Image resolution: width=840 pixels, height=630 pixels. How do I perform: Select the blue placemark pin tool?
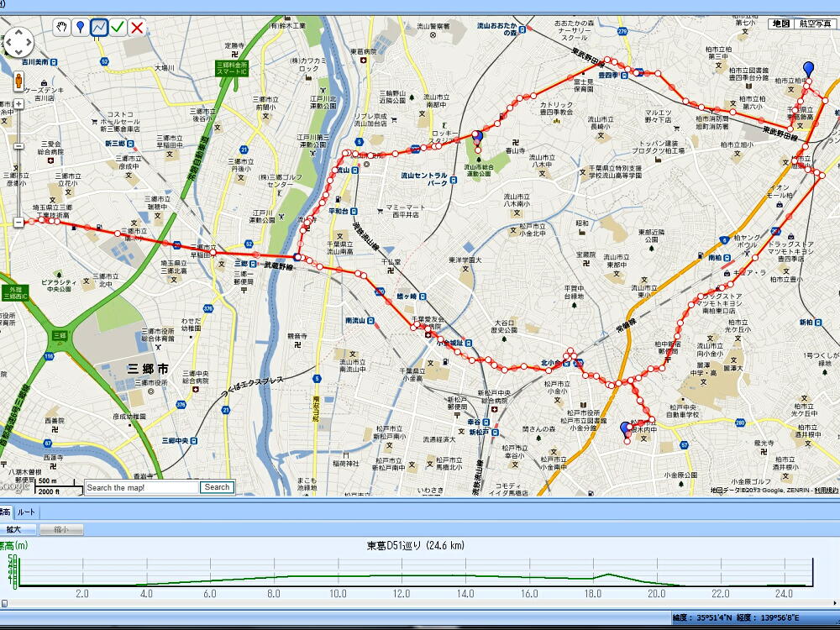point(81,27)
